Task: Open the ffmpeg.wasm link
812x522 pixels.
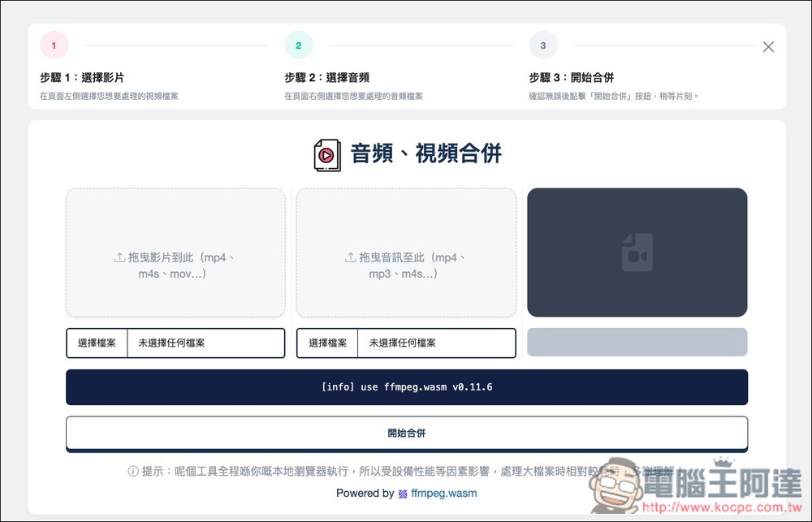Action: tap(443, 493)
